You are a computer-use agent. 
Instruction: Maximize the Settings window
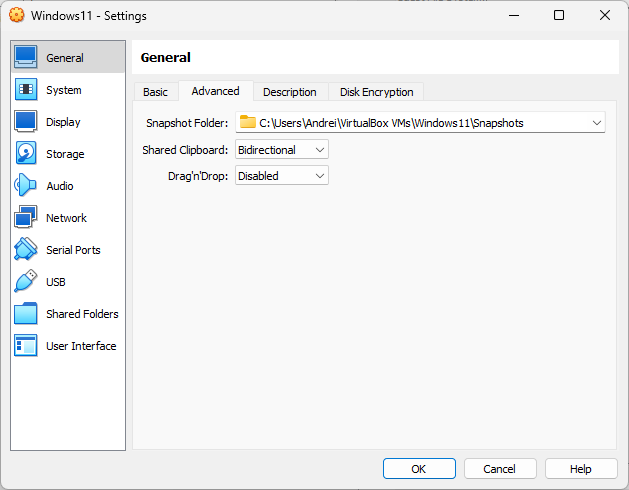(x=559, y=15)
